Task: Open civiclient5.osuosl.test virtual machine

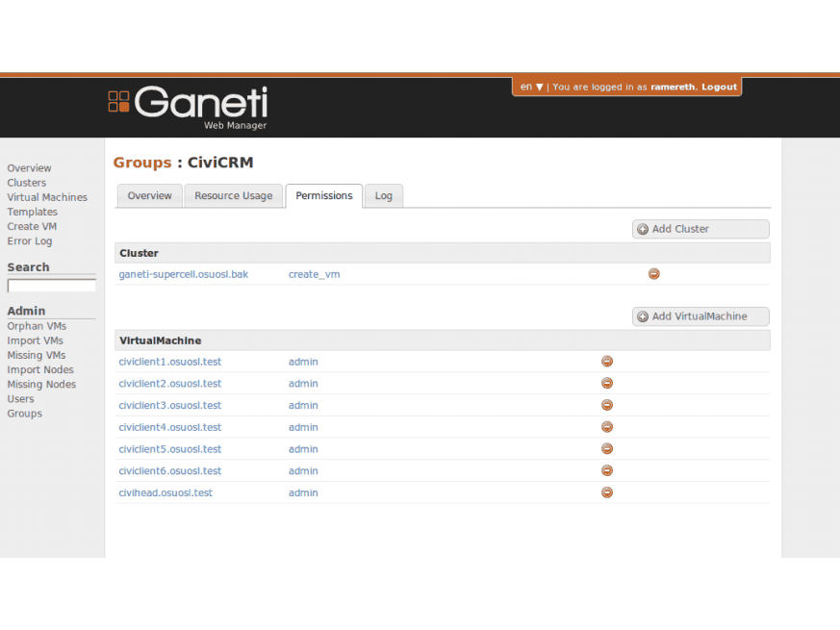Action: [x=169, y=449]
